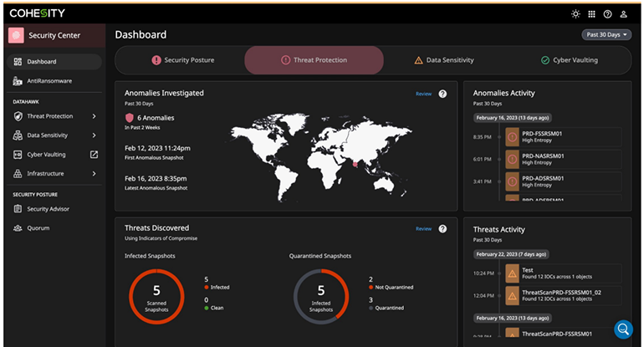Click the Data Sensitivity sidebar icon
The height and width of the screenshot is (347, 644).
[x=18, y=135]
